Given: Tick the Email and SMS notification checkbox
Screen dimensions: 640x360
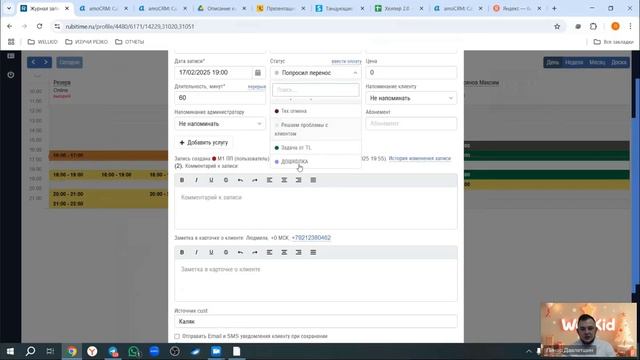Looking at the screenshot, I should point(177,336).
